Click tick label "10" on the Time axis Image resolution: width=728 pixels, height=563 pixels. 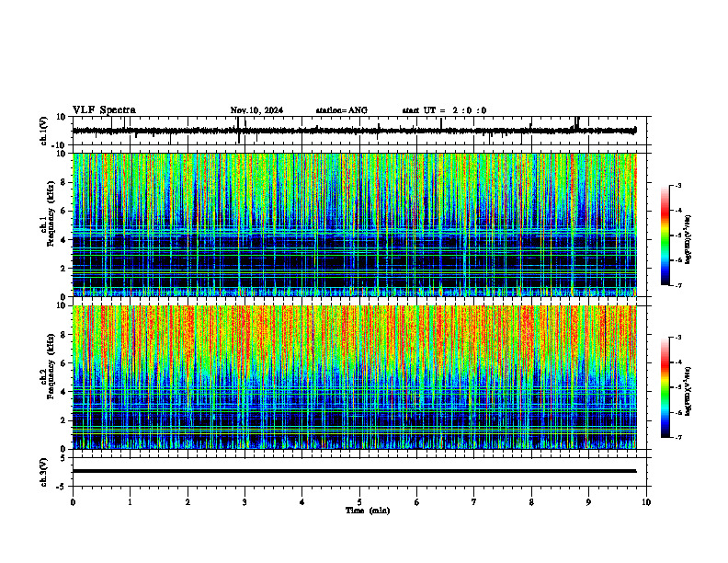[x=646, y=502]
